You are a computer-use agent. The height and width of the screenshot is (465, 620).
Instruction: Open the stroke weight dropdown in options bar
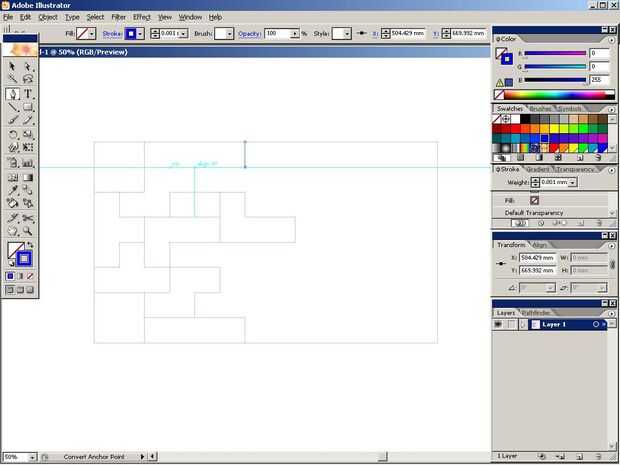(x=183, y=34)
